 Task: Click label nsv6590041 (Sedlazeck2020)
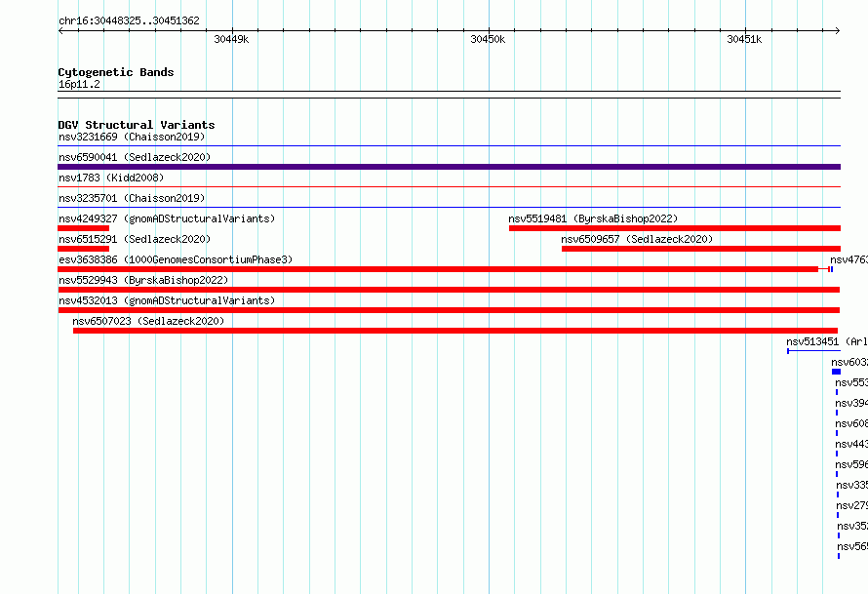(x=135, y=157)
